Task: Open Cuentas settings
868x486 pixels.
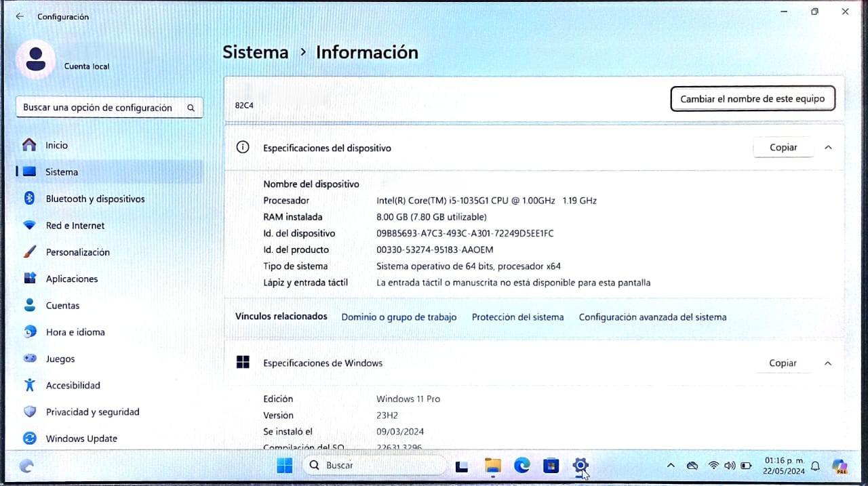Action: [108, 306]
